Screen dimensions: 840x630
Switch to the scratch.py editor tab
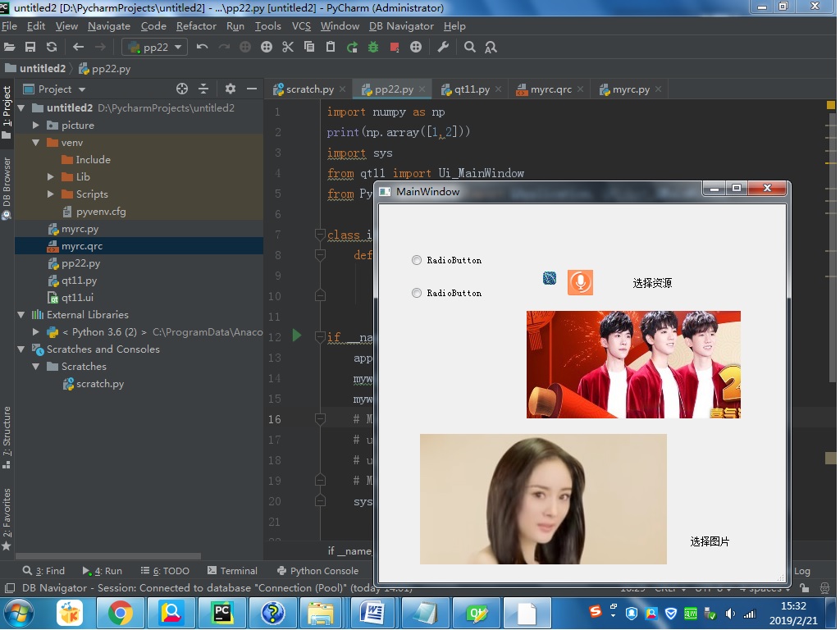[309, 89]
